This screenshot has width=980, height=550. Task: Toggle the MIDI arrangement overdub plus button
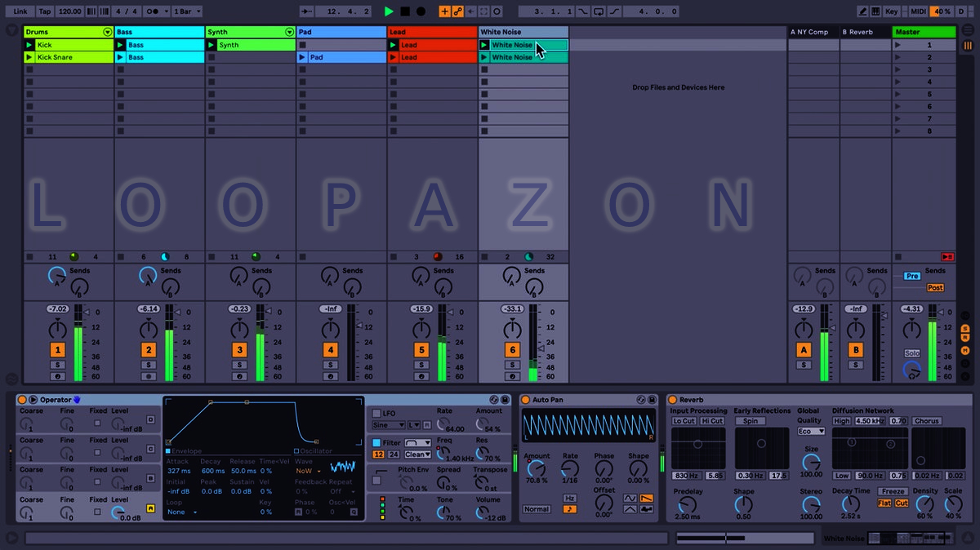coord(444,11)
